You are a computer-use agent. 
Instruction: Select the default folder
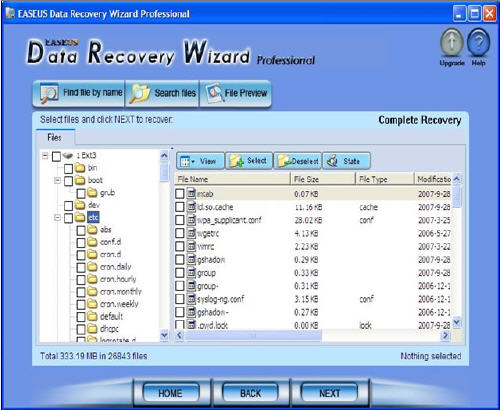coord(111,316)
